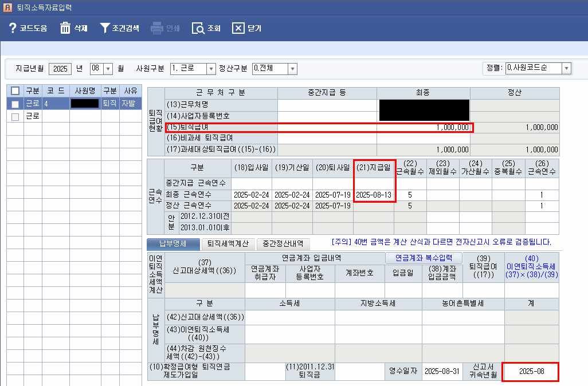Check the box for employee code 4 row

(x=15, y=104)
